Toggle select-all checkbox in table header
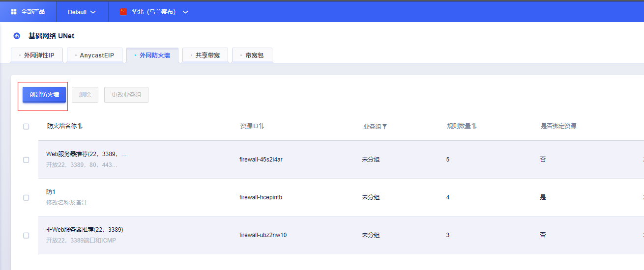644x270 pixels. coord(26,126)
